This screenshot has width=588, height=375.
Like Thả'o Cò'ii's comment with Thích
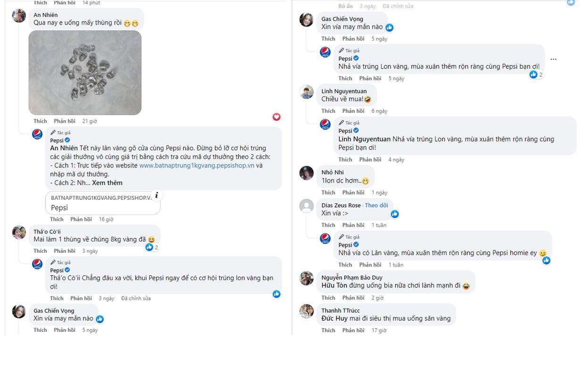40,251
